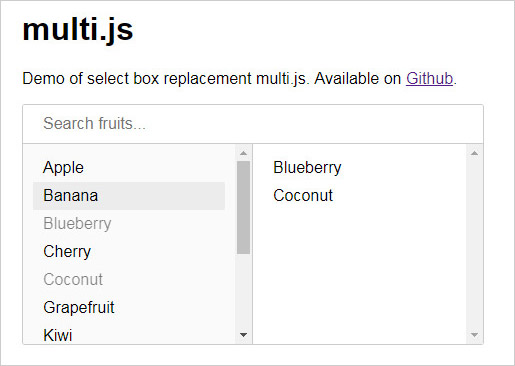Select Banana in the available list
Screen dimensions: 515x366
(129, 196)
